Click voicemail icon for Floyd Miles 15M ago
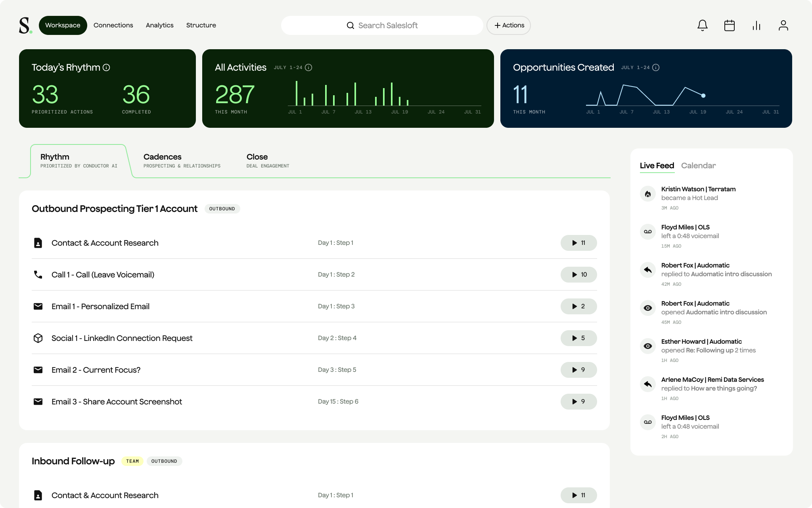 tap(648, 232)
